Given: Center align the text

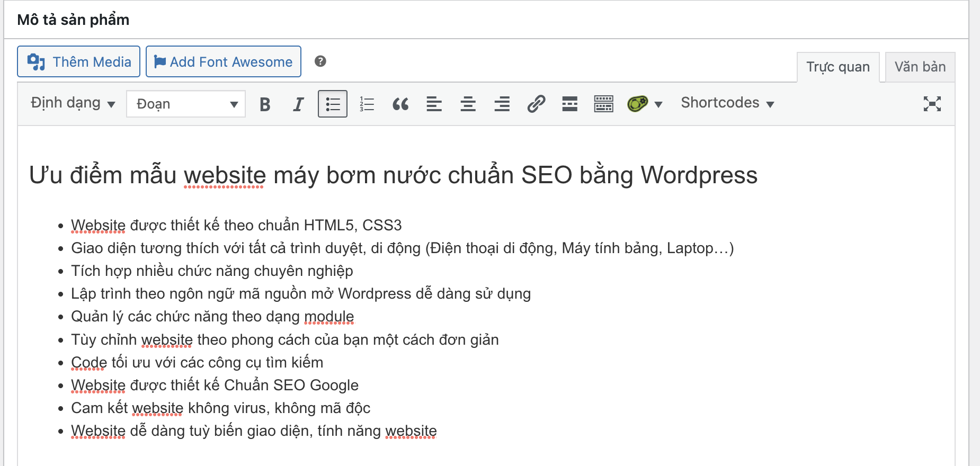Looking at the screenshot, I should click(x=468, y=104).
